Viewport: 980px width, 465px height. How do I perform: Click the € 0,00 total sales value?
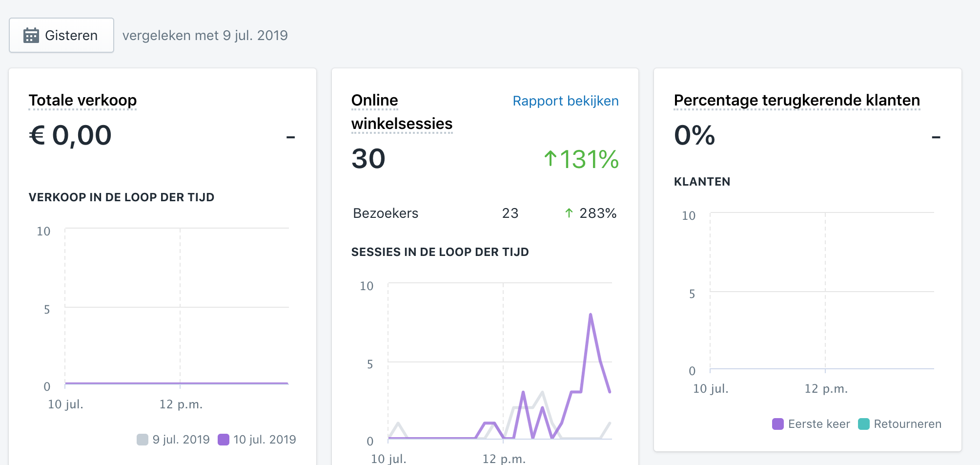point(70,135)
